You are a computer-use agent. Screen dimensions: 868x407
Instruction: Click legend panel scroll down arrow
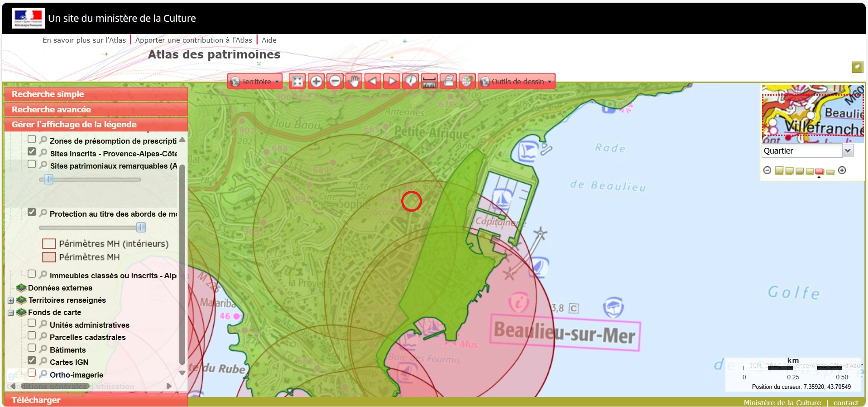(182, 373)
